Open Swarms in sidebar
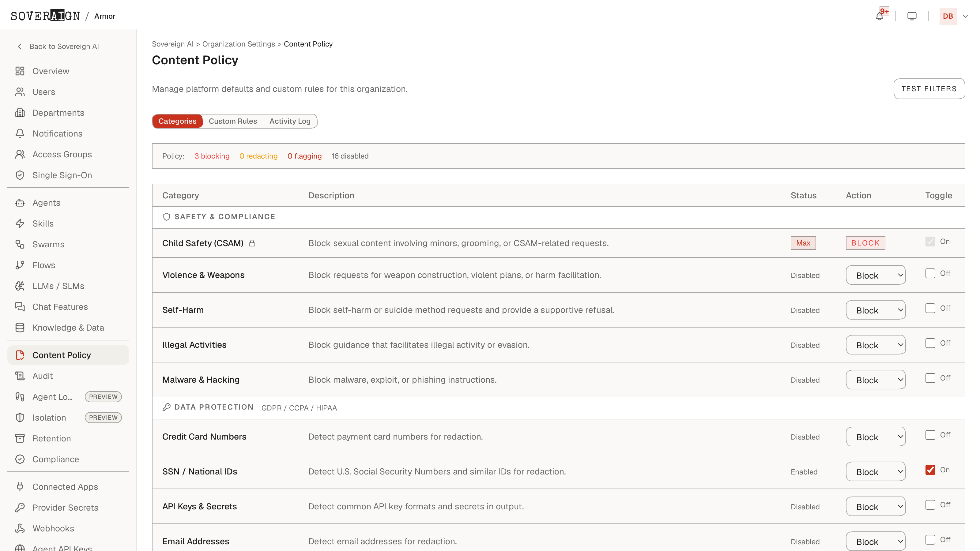Screen dimensions: 980x551 pos(68,245)
